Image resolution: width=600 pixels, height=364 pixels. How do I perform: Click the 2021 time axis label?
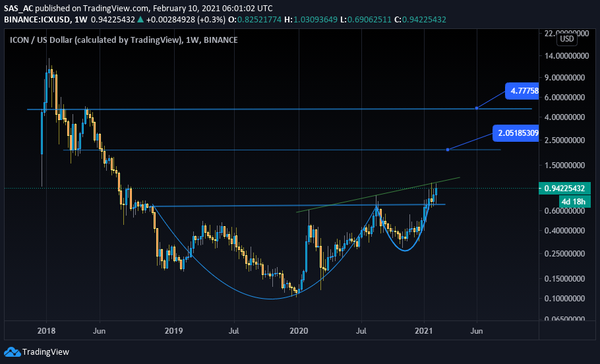point(424,330)
